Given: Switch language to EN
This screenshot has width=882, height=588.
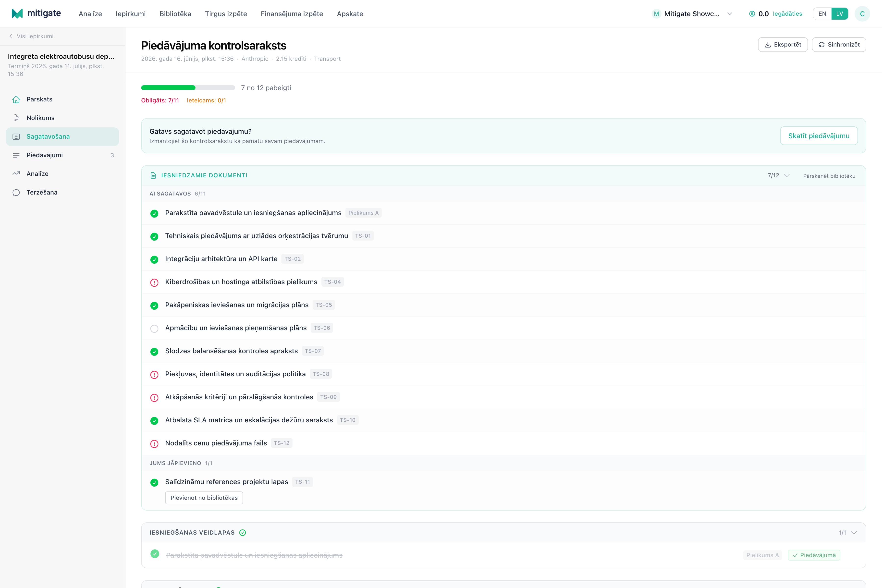Looking at the screenshot, I should [822, 14].
